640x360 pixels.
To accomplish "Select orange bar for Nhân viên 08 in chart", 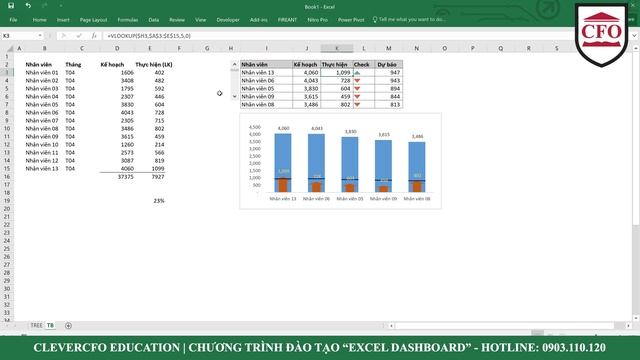I will (417, 187).
